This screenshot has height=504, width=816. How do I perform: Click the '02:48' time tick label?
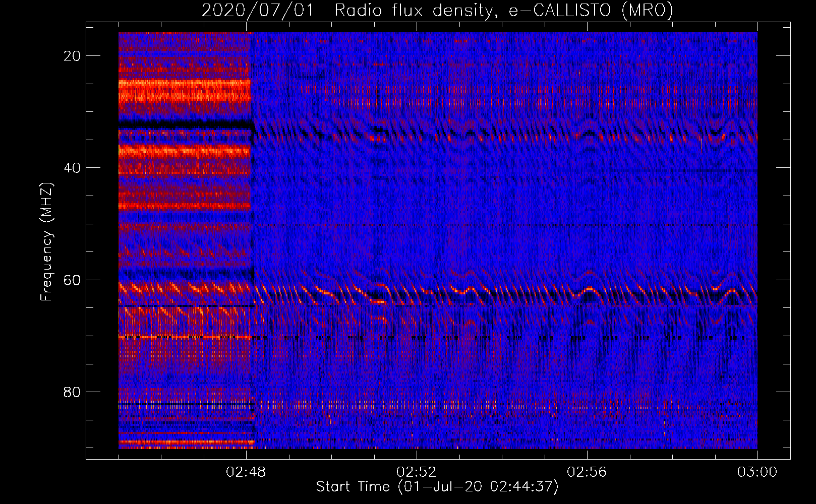click(246, 472)
